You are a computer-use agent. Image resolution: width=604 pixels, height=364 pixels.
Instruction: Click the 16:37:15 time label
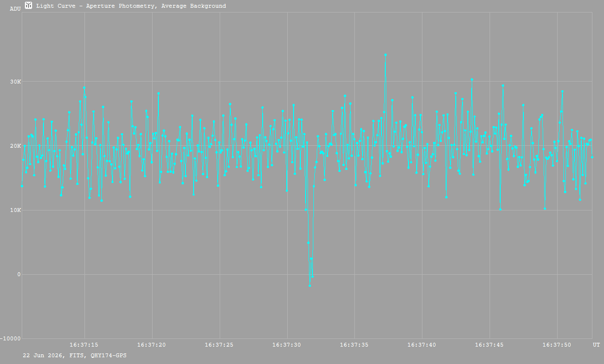point(84,345)
